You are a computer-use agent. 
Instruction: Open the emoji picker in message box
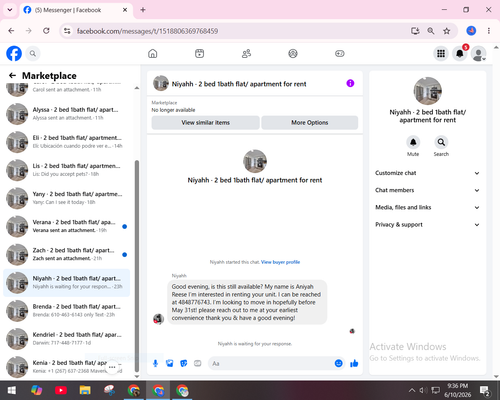(x=338, y=363)
